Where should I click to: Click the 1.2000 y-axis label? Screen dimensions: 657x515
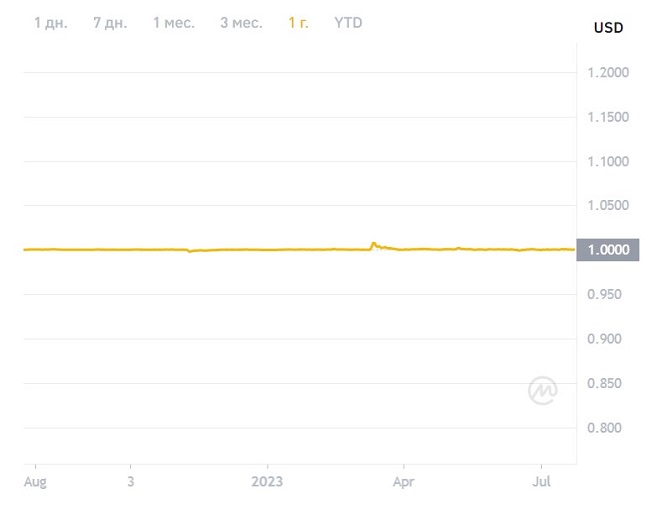(x=608, y=73)
